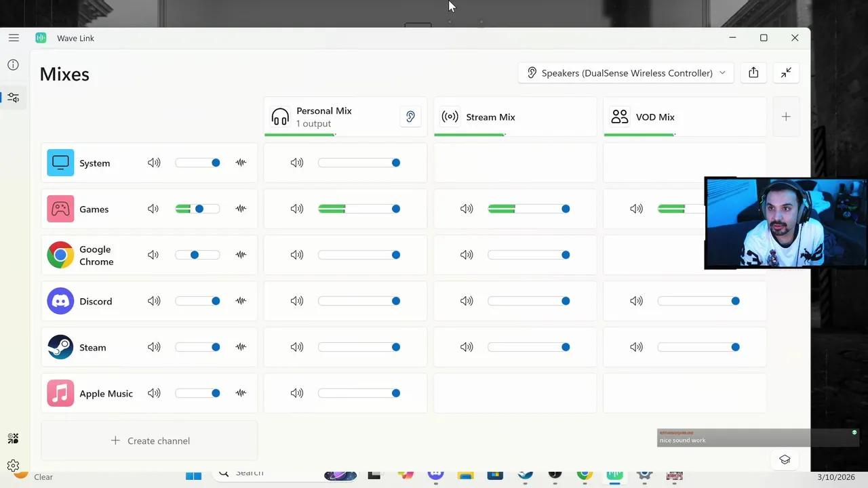
Task: Click the share/export icon button
Action: click(x=753, y=73)
